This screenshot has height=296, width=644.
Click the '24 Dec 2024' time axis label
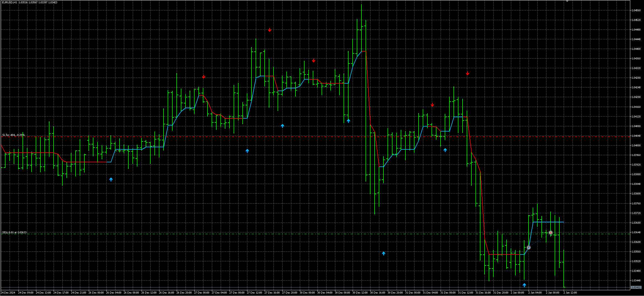8,293
